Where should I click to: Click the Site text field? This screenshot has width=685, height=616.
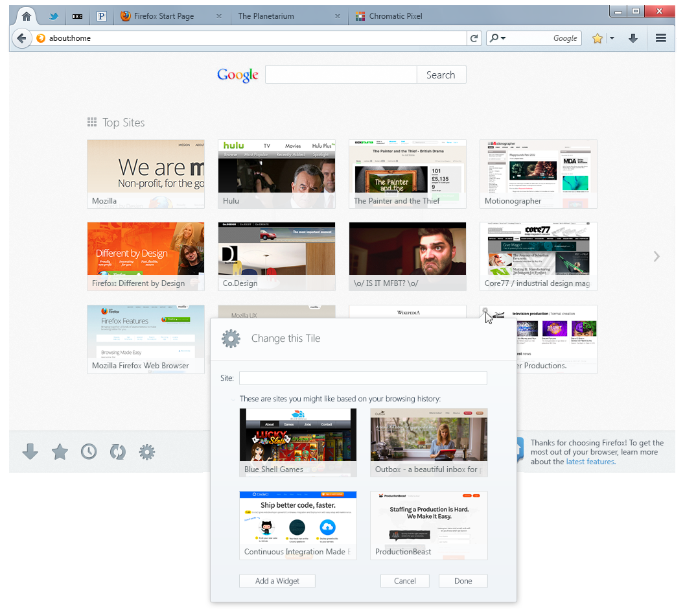363,378
